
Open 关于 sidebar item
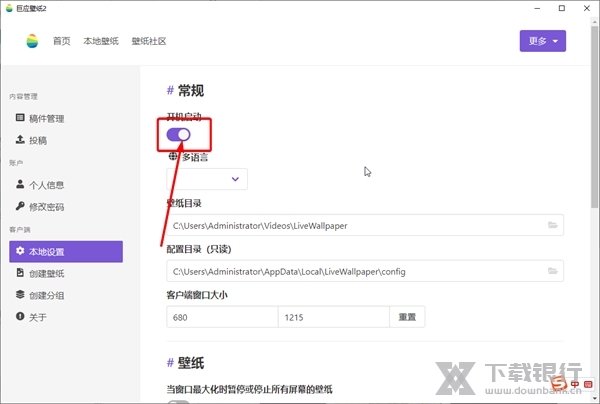tap(66, 317)
